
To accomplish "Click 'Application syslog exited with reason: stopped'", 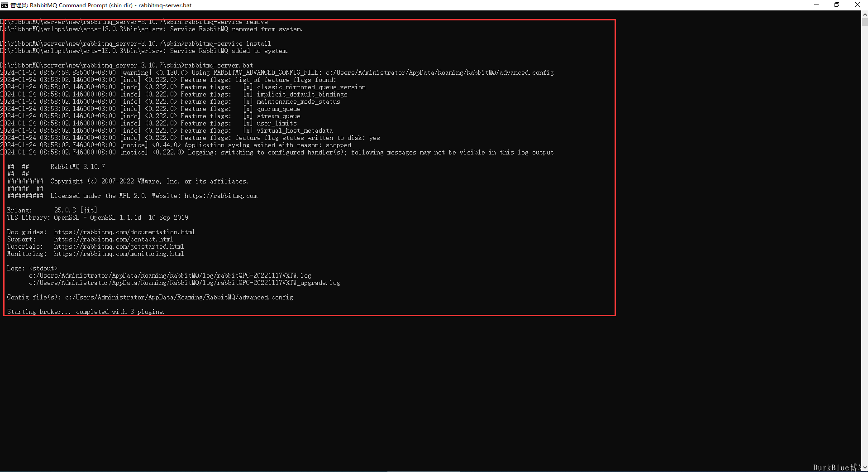I will (267, 145).
